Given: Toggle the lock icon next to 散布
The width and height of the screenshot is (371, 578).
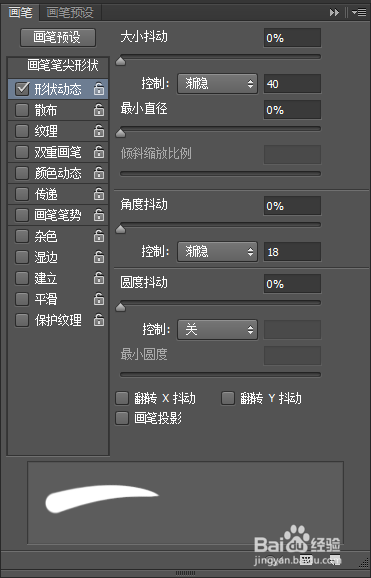Looking at the screenshot, I should (x=99, y=110).
